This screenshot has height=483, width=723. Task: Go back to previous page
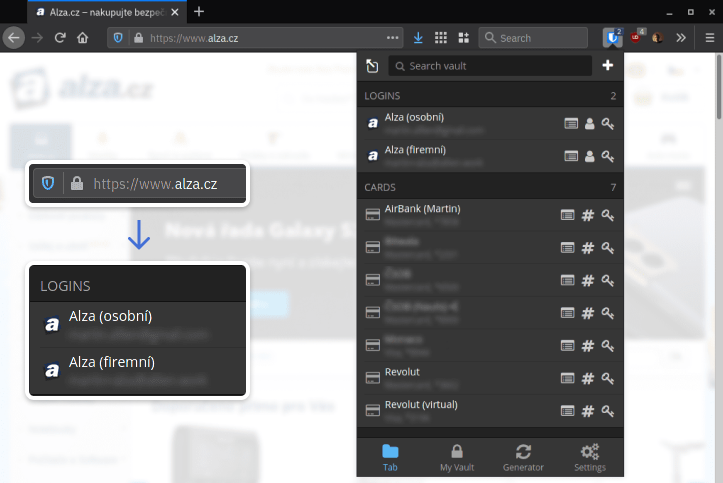pos(14,38)
